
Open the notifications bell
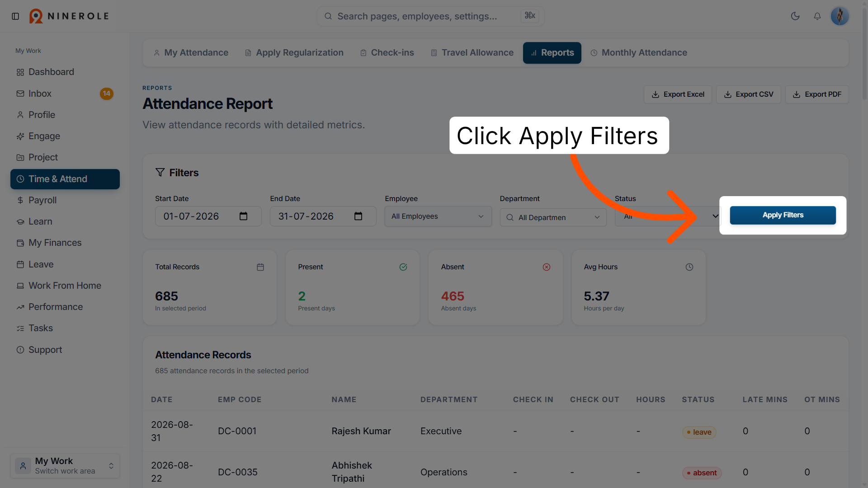click(x=817, y=16)
